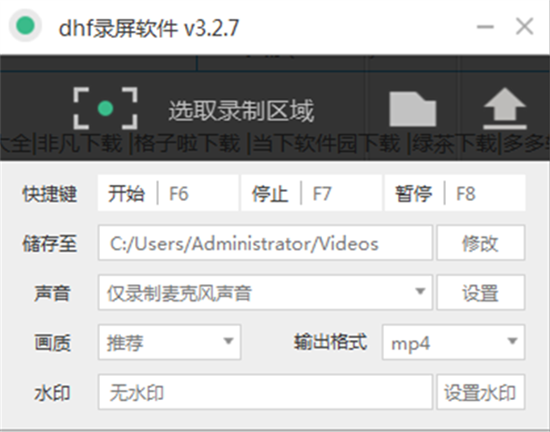Click the 修改 button to change path
The width and height of the screenshot is (550, 432).
pyautogui.click(x=481, y=243)
